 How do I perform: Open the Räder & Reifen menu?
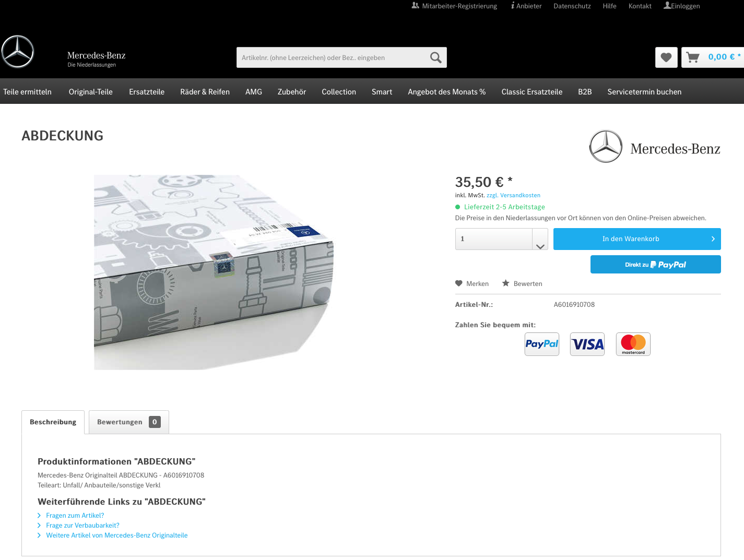[x=205, y=92]
